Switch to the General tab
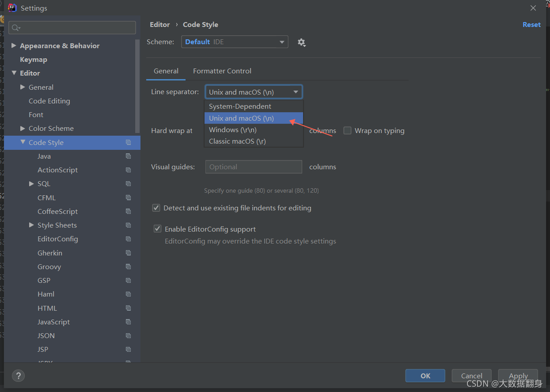The image size is (550, 392). click(x=166, y=71)
